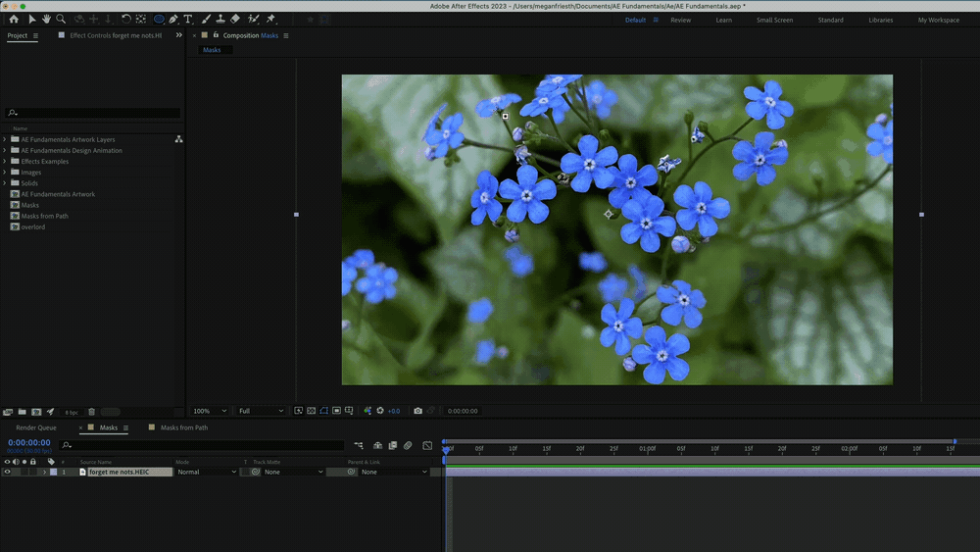Expand the Effects Examples folder
This screenshot has width=980, height=552.
coord(5,161)
